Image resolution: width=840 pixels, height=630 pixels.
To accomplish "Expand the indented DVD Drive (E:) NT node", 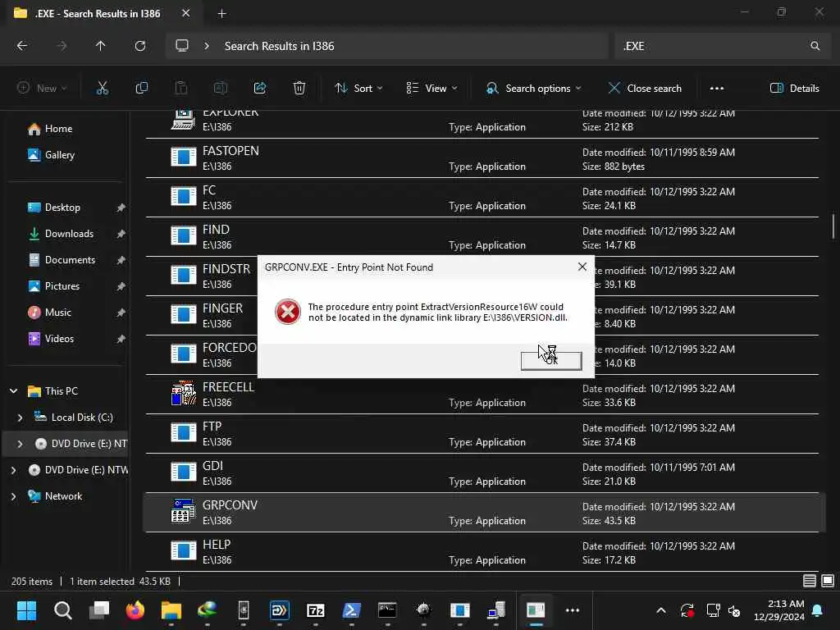I will [20, 444].
